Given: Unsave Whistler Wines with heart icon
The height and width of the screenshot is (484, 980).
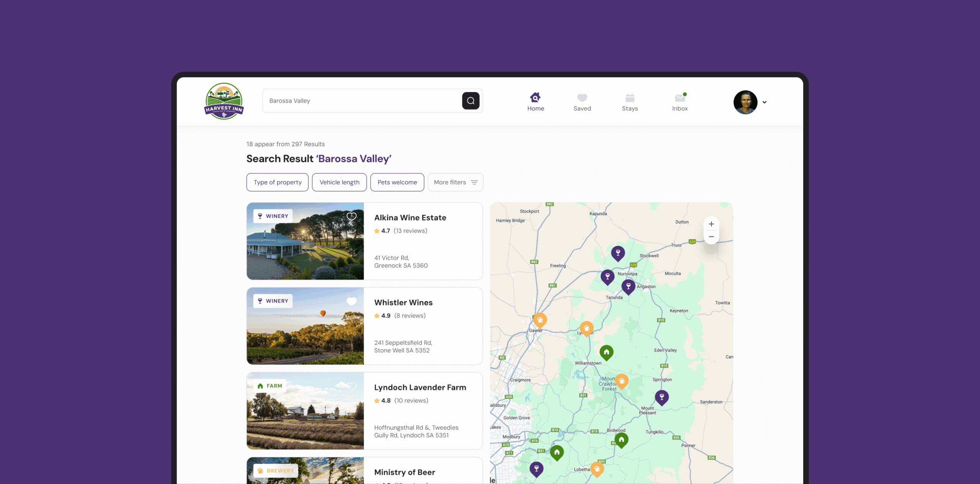Looking at the screenshot, I should (351, 301).
